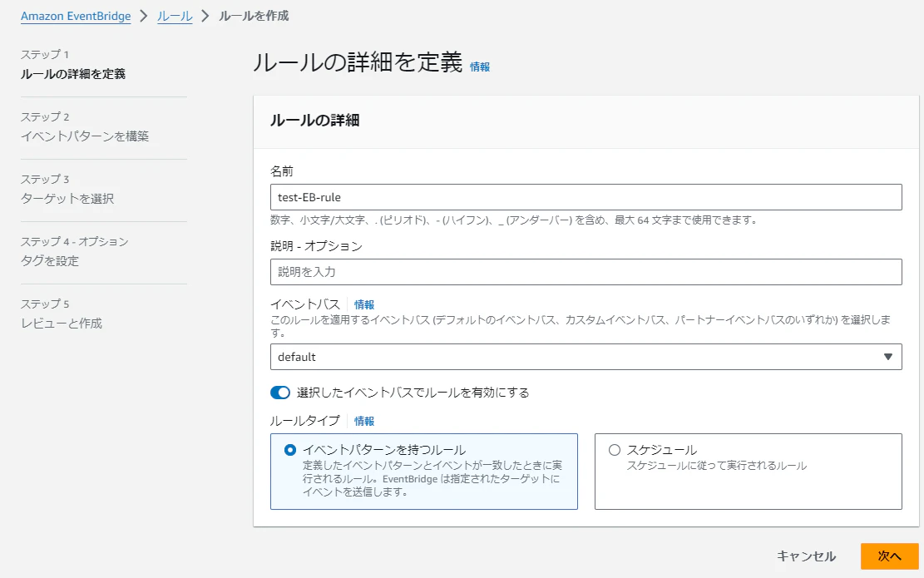
Task: Click the 次へ button
Action: (x=889, y=556)
